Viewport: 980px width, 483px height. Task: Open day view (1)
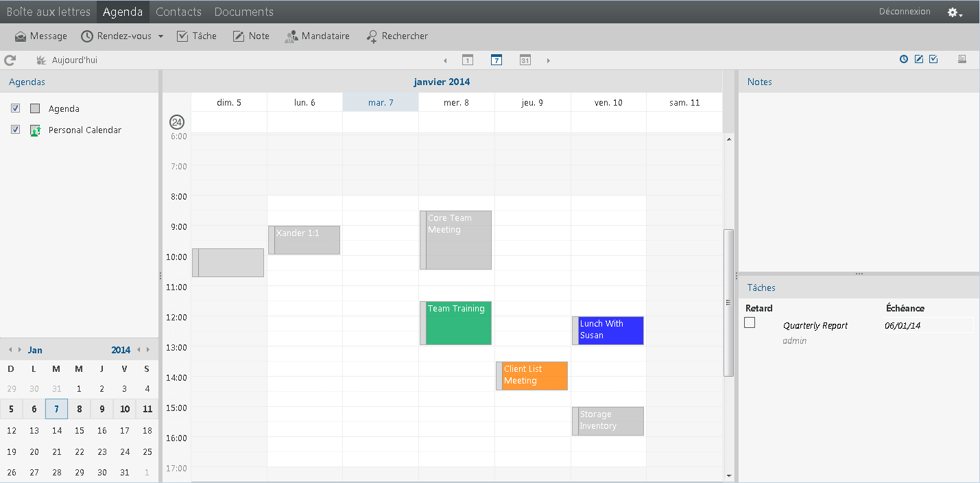467,60
